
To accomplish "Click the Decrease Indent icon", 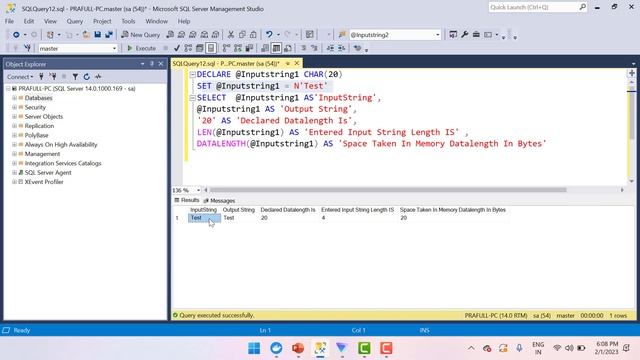I will [x=330, y=48].
